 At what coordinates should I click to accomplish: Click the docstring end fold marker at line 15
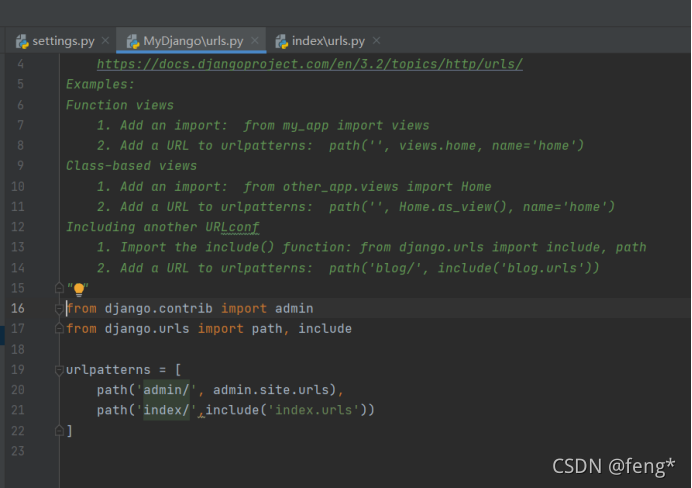60,289
